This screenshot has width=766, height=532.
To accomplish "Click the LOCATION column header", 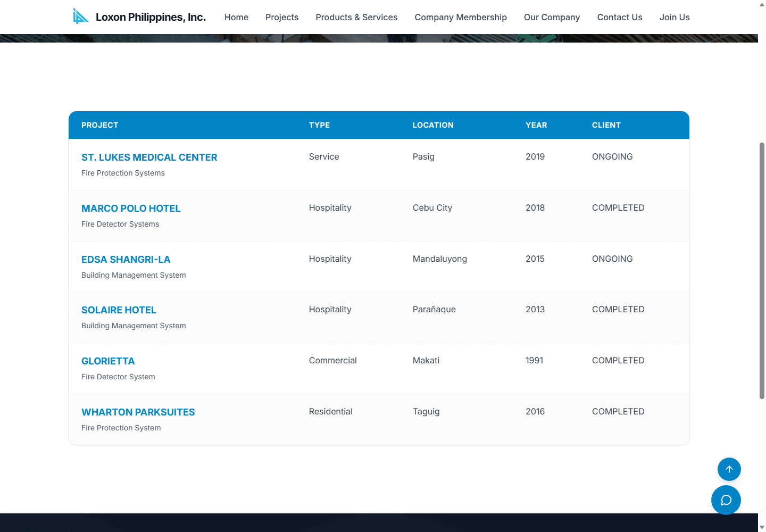I will tap(433, 125).
